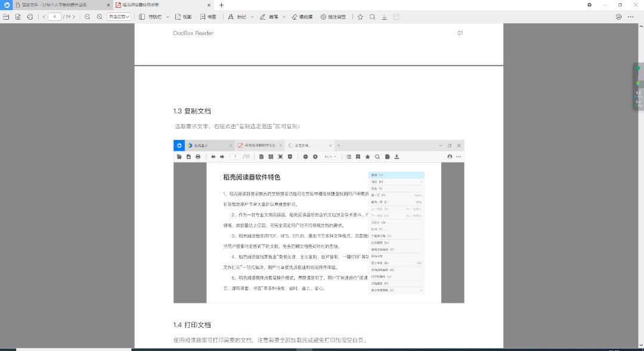Image resolution: width=644 pixels, height=351 pixels.
Task: Click the print icon in toolbar
Action: pos(29,17)
